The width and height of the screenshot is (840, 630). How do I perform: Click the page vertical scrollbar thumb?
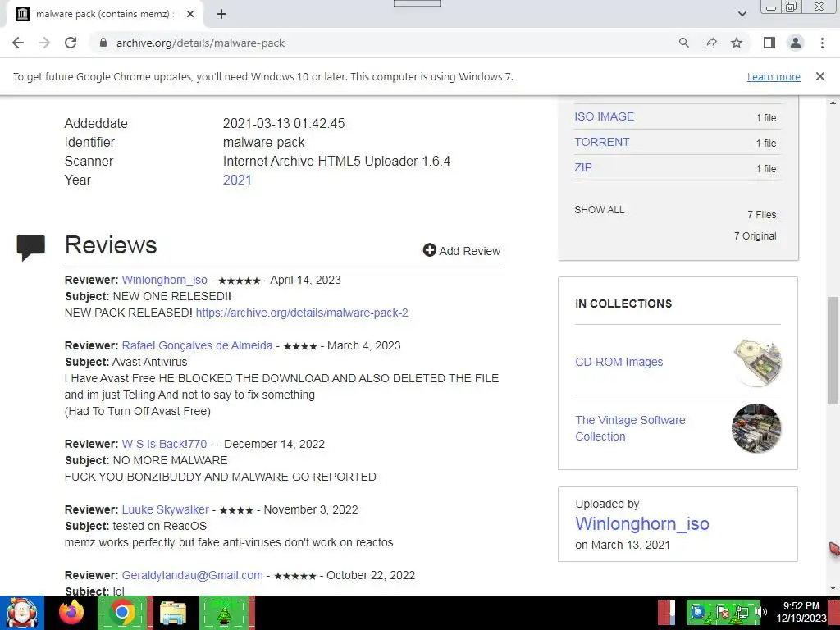click(x=833, y=351)
